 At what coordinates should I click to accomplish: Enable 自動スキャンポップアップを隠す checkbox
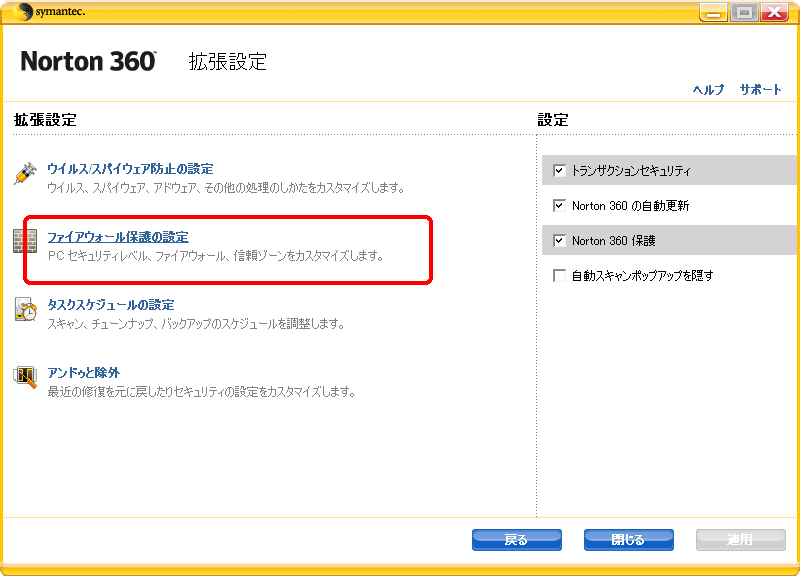tap(559, 276)
